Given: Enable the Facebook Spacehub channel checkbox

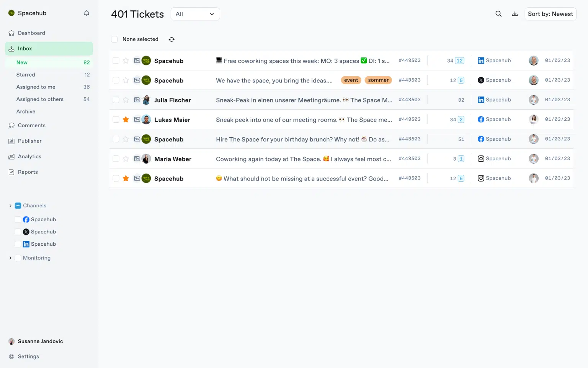Looking at the screenshot, I should point(18,219).
